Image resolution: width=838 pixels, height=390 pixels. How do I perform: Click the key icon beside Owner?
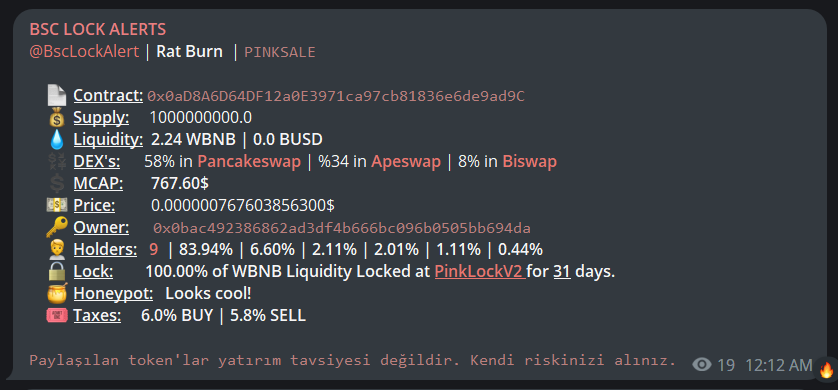[x=57, y=228]
